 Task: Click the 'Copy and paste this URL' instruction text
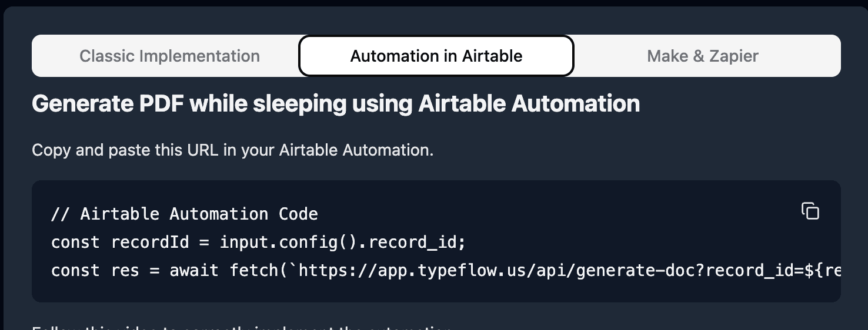pos(232,150)
